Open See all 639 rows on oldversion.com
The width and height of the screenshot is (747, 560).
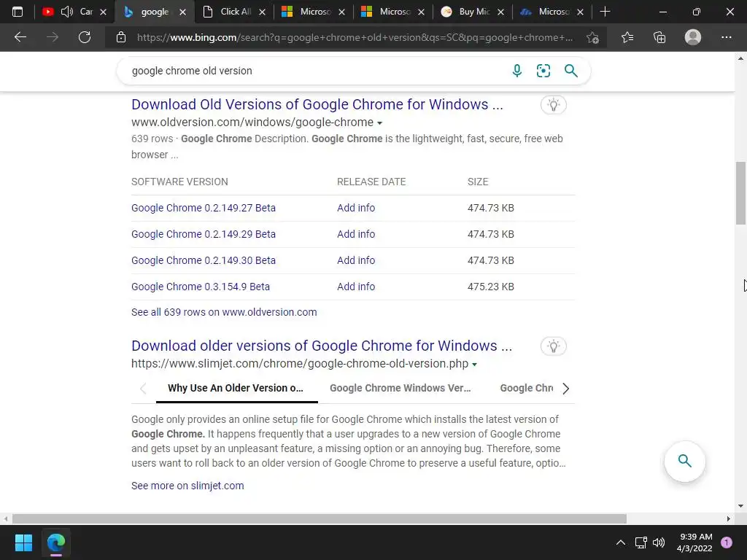224,312
